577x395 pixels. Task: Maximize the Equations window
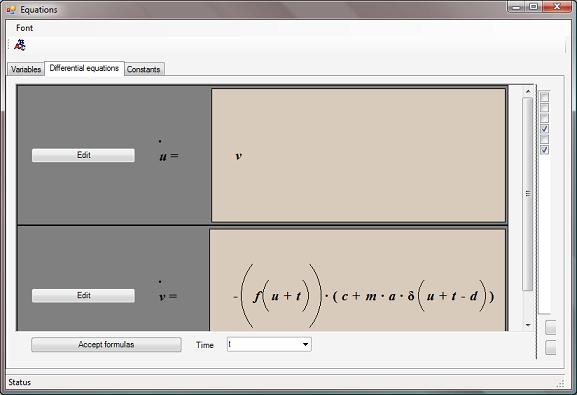(534, 7)
